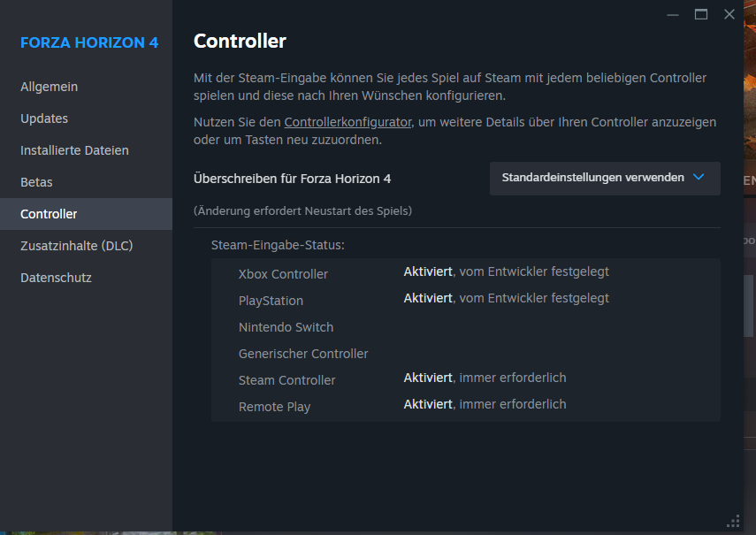
Task: Switch to the Updates section
Action: (x=44, y=118)
